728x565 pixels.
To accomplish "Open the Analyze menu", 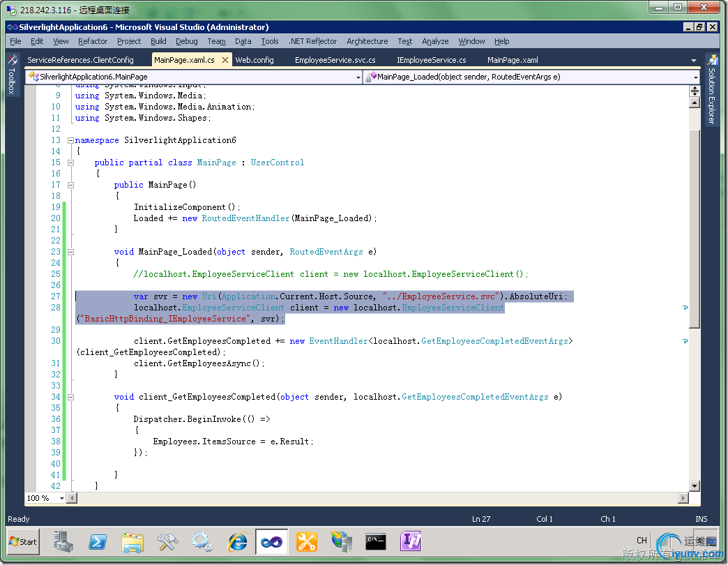I will (x=436, y=41).
